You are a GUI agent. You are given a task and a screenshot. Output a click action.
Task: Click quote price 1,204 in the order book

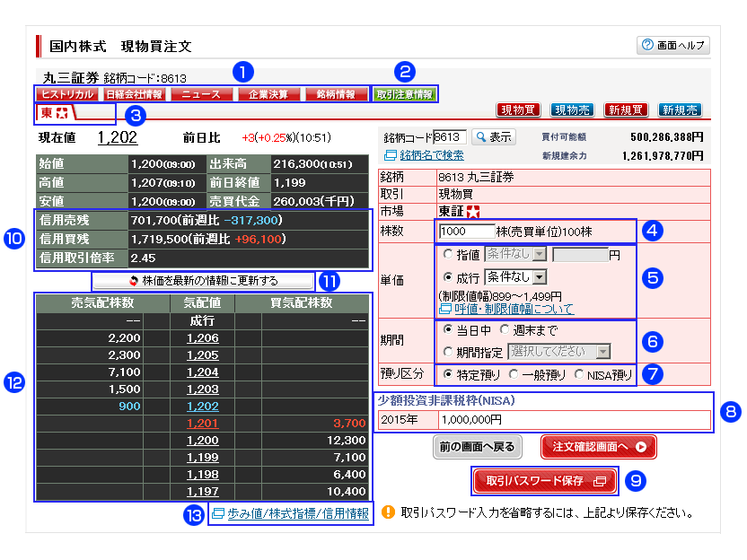point(203,372)
